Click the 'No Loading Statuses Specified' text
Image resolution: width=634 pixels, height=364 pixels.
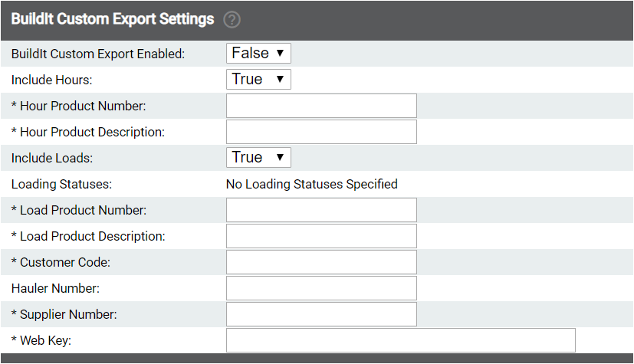[312, 184]
